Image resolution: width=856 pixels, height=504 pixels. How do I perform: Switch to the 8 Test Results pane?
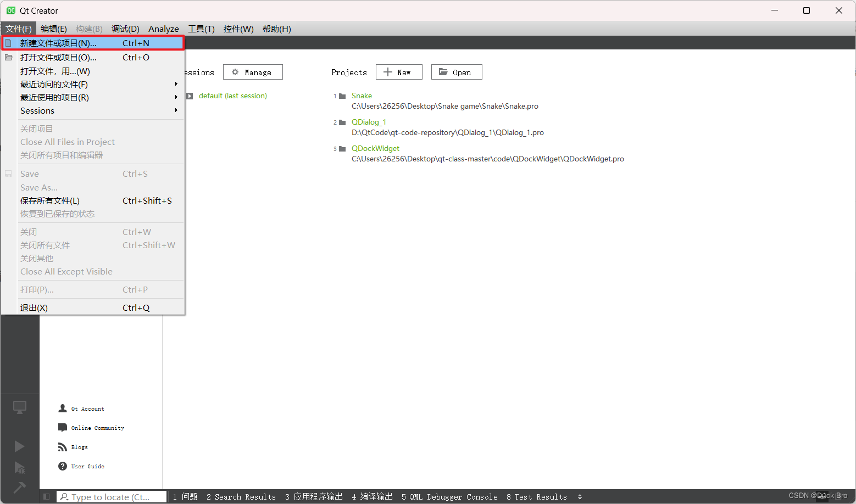pyautogui.click(x=537, y=497)
